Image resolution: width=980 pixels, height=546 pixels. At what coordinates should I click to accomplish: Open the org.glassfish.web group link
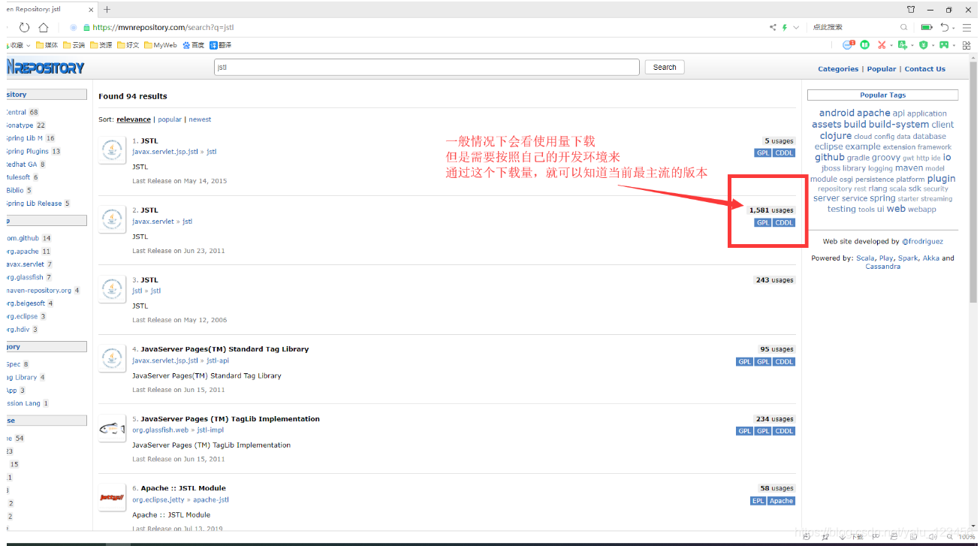tap(161, 430)
